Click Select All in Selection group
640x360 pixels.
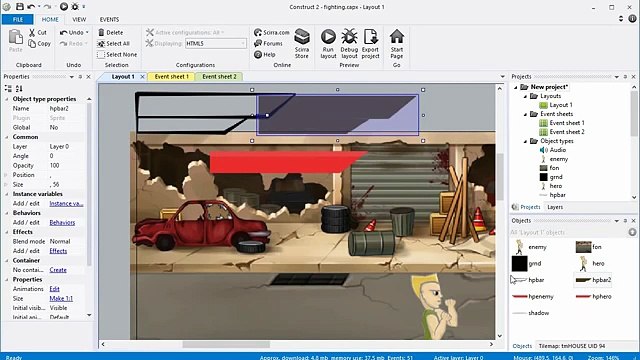point(113,43)
